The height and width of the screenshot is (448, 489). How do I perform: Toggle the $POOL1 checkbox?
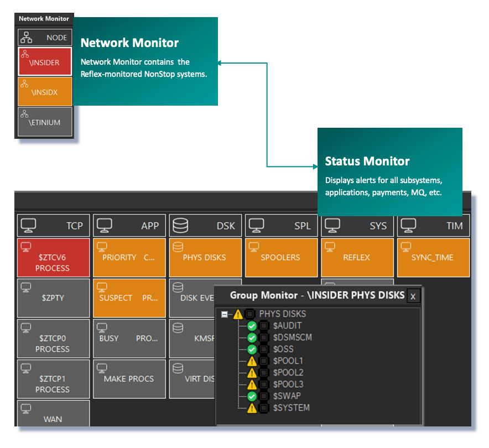click(263, 361)
